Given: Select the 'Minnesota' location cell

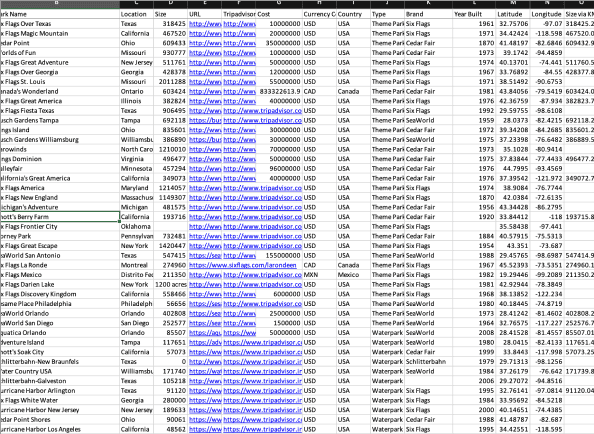Looking at the screenshot, I should pos(136,169).
